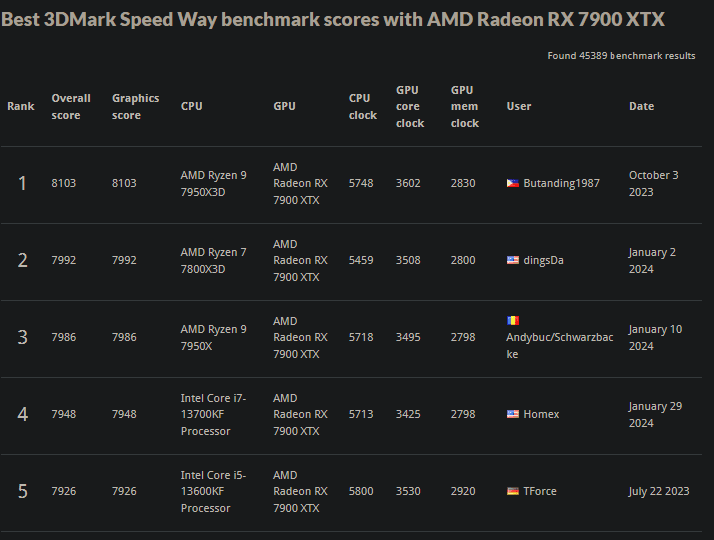Open user Homex's result
Viewport: 714px width, 540px height.
click(x=541, y=414)
